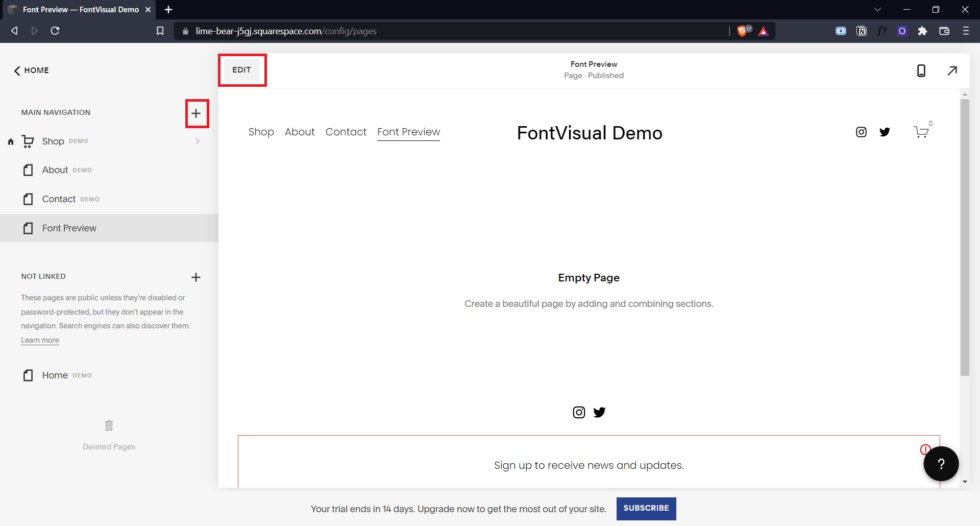Image resolution: width=980 pixels, height=526 pixels.
Task: Open the purple circle extension icon
Action: coord(902,31)
